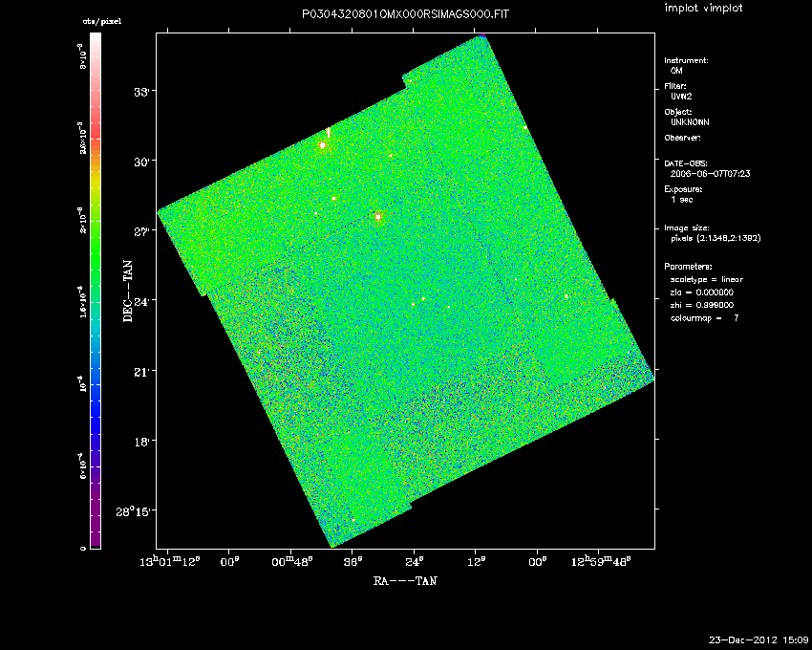Click the Instrument OM value
This screenshot has width=812, height=650.
click(677, 71)
